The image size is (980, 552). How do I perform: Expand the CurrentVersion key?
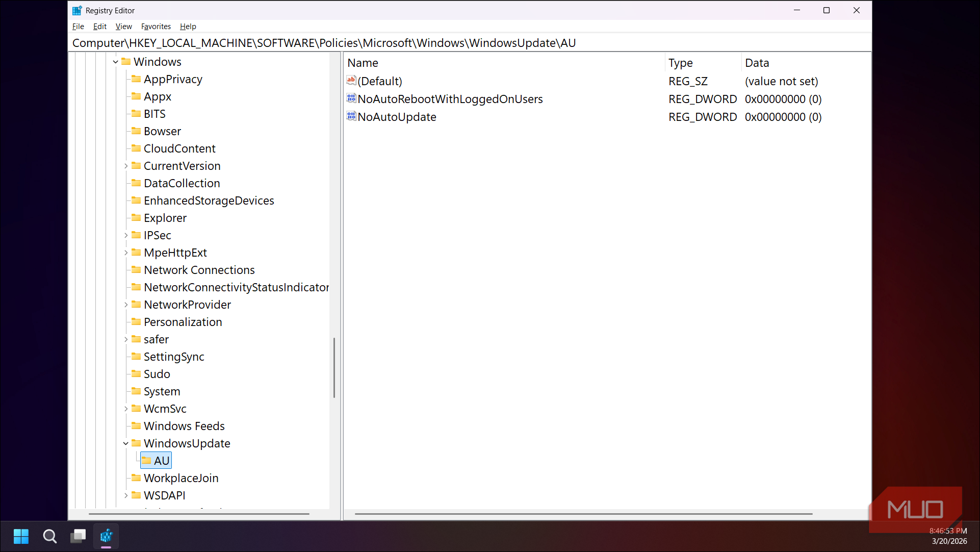point(126,166)
